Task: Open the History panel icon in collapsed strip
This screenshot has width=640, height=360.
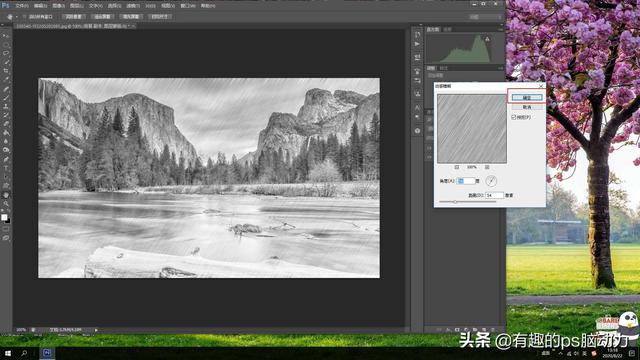Action: [417, 35]
